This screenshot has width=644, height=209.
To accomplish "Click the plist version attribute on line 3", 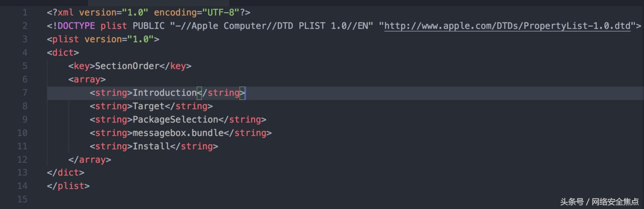I will (103, 39).
